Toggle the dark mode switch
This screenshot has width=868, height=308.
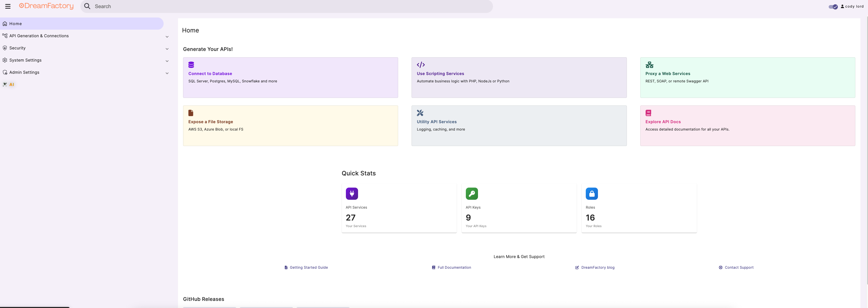coord(833,6)
